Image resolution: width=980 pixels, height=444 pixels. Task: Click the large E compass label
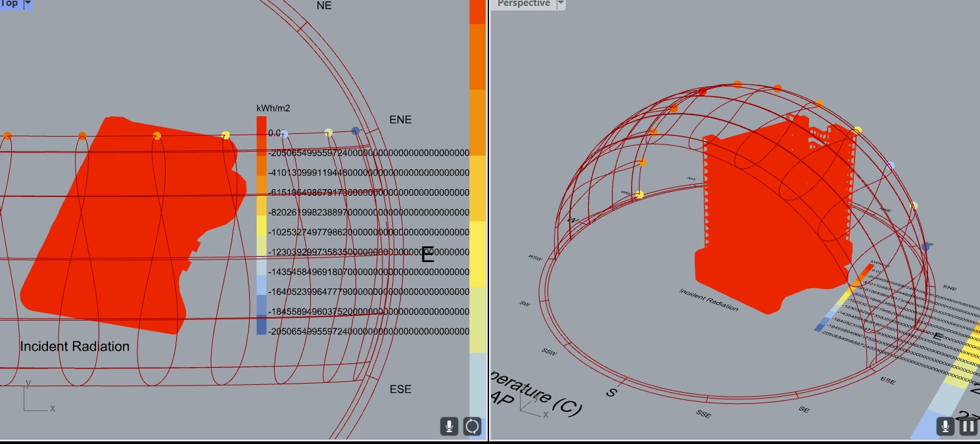427,255
